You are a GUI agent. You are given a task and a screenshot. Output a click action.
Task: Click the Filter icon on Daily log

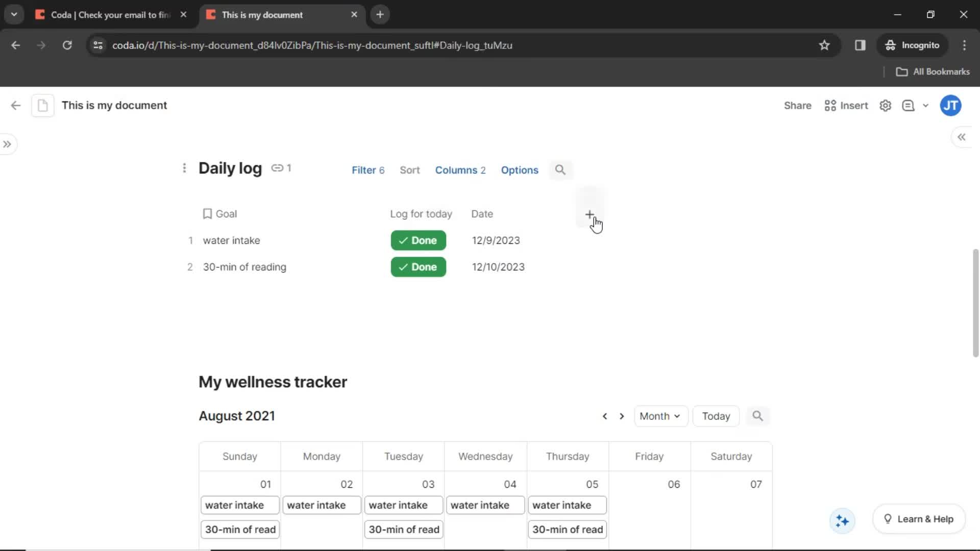click(x=368, y=170)
